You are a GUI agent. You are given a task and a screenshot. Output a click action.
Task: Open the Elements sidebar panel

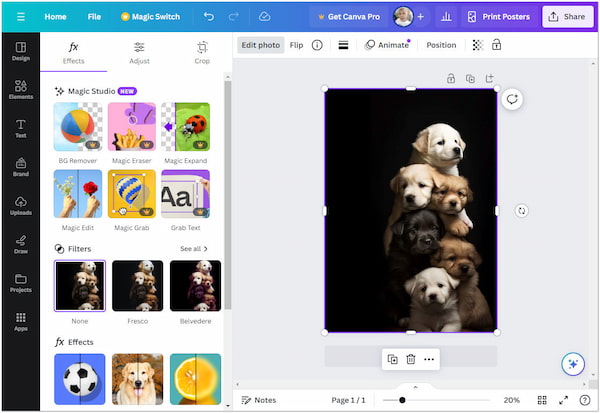[20, 89]
